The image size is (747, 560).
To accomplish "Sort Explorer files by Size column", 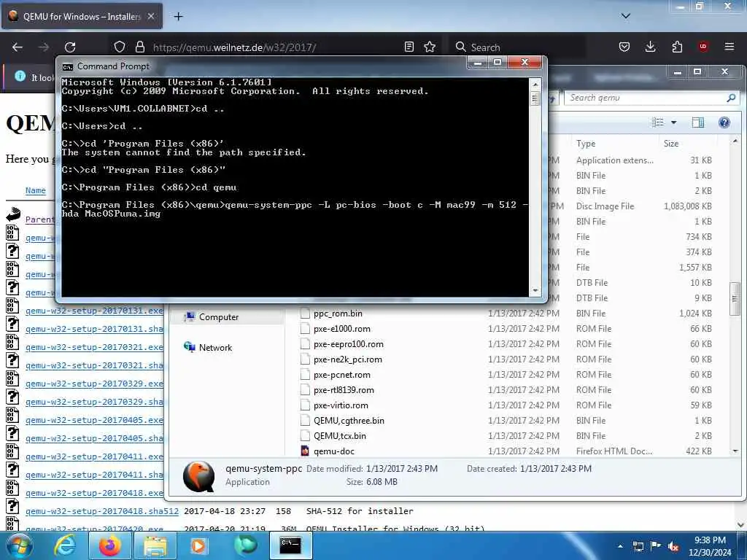I will click(x=671, y=144).
